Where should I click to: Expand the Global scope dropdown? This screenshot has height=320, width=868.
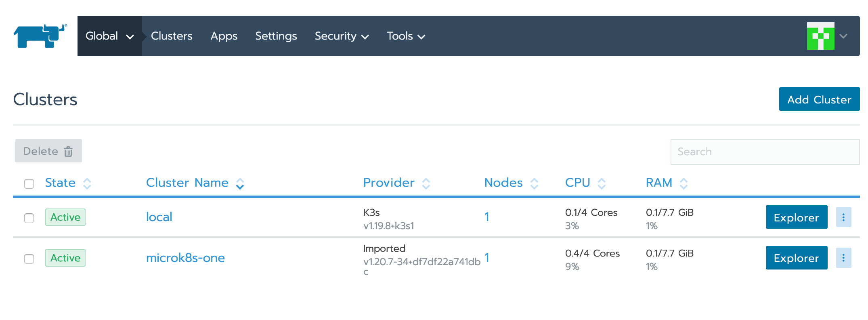point(109,36)
